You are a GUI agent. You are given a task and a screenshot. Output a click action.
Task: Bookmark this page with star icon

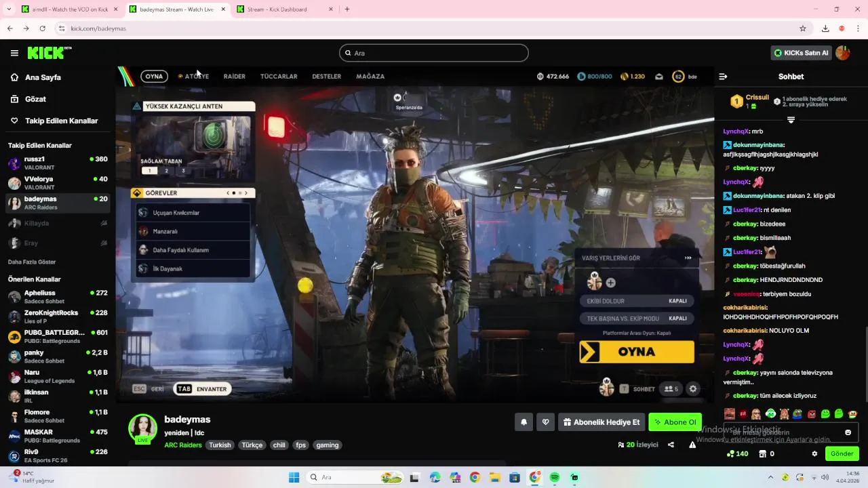point(803,28)
